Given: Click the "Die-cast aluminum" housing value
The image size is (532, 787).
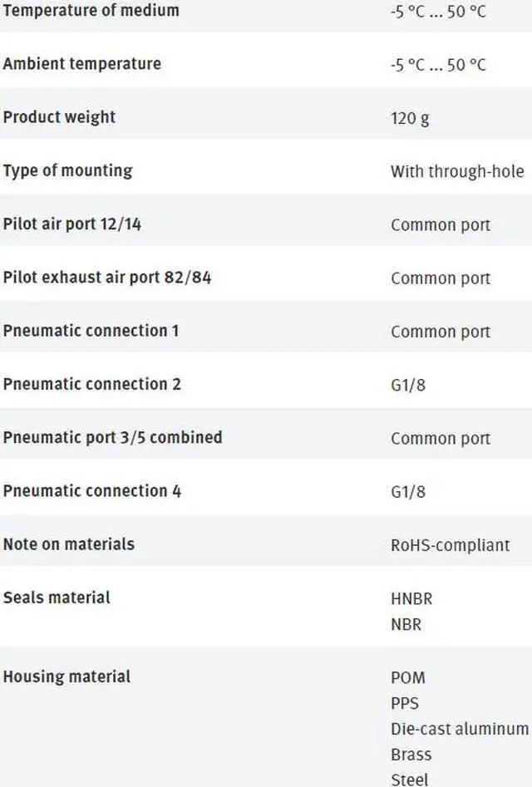Looking at the screenshot, I should [x=459, y=729].
